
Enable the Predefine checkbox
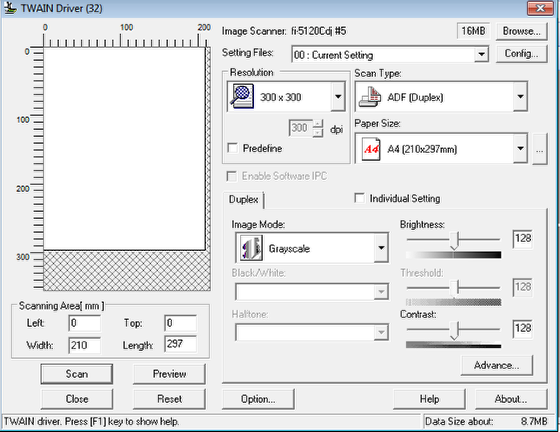tap(232, 148)
